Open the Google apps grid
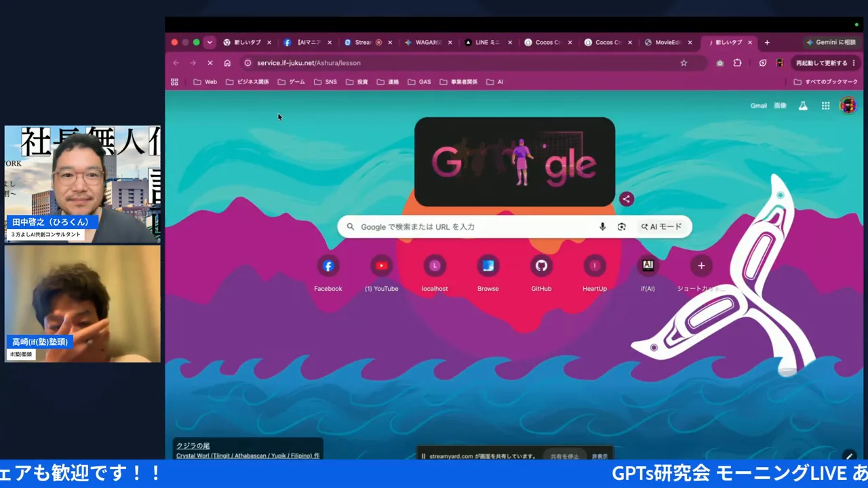 tap(825, 106)
